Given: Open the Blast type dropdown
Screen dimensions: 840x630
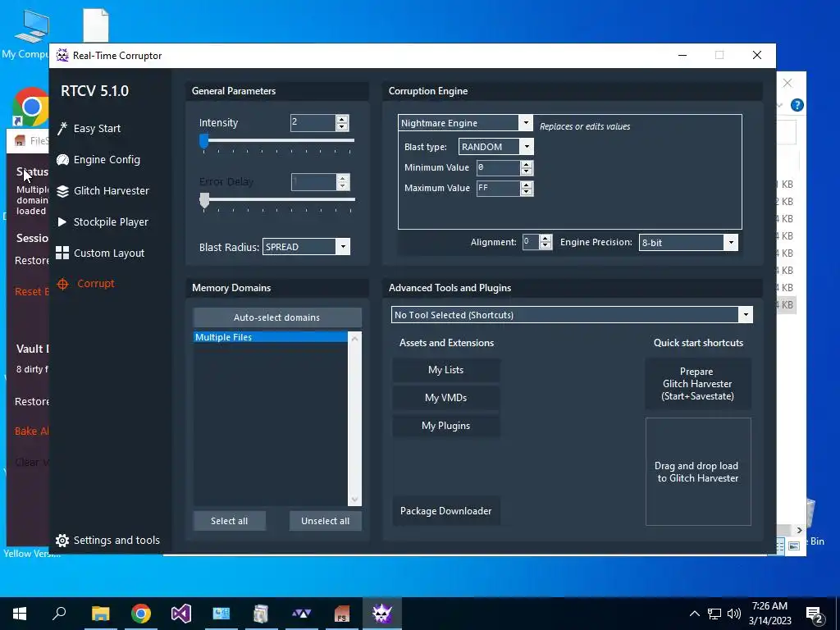Looking at the screenshot, I should (x=527, y=146).
